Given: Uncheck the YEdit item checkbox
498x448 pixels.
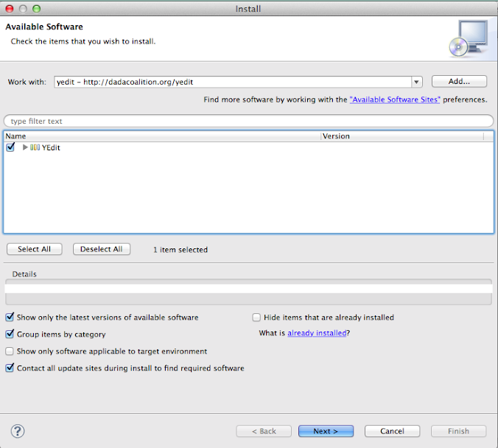Looking at the screenshot, I should 10,147.
